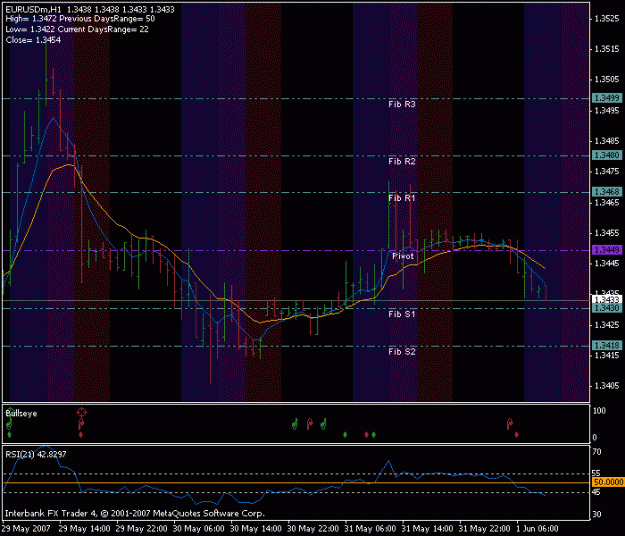
Task: Click the 1.3430 price tag on axis
Action: [607, 308]
